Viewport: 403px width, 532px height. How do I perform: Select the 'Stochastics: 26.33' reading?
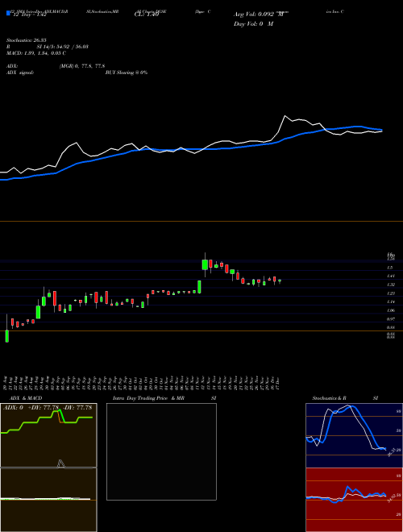(x=26, y=40)
